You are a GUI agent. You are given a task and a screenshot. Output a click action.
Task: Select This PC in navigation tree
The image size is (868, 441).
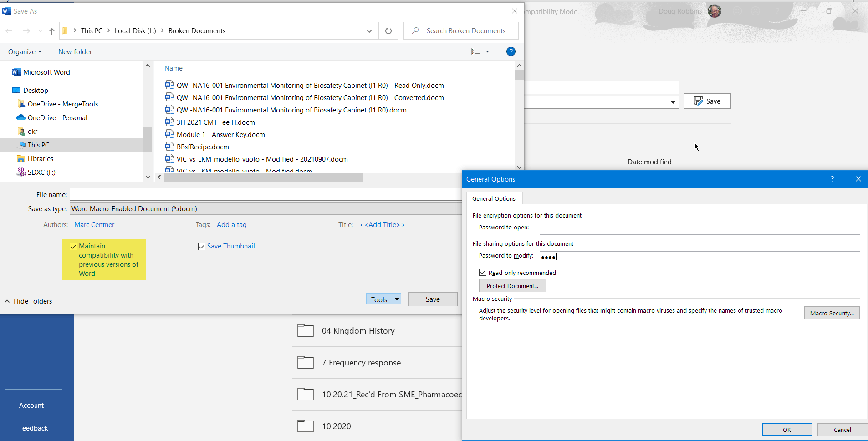38,145
